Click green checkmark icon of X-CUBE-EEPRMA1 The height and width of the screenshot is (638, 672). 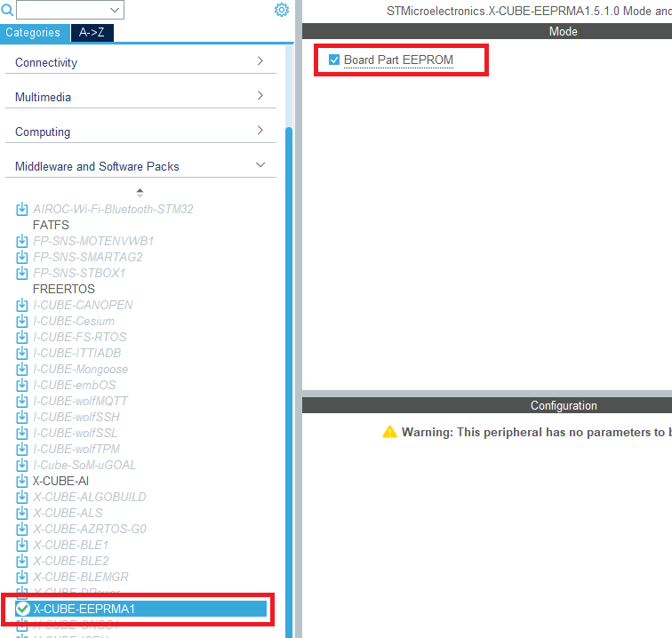22,609
